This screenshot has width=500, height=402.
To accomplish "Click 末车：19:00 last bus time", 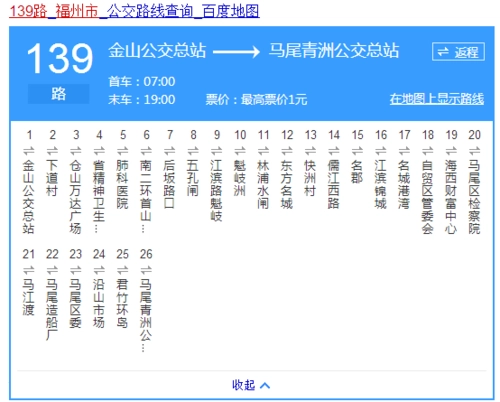I will click(x=142, y=100).
